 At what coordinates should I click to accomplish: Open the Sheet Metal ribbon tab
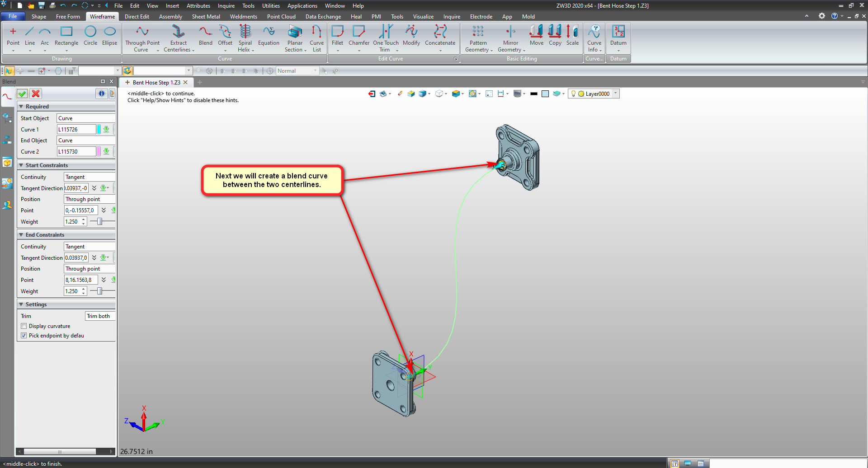point(206,17)
